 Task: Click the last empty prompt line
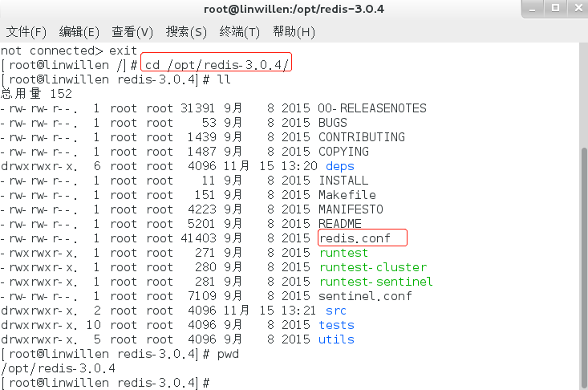[x=105, y=383]
